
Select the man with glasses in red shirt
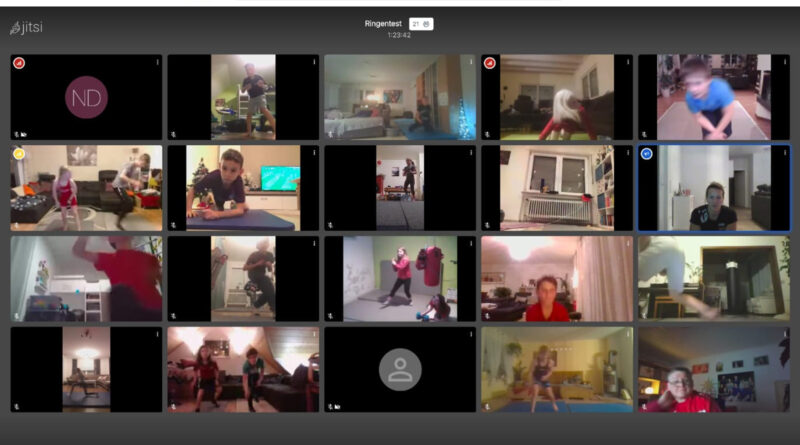[x=714, y=369]
